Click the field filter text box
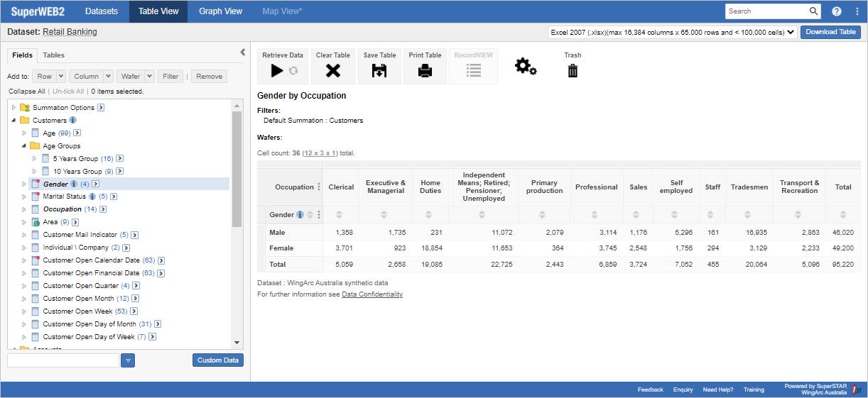The height and width of the screenshot is (398, 868). point(63,360)
